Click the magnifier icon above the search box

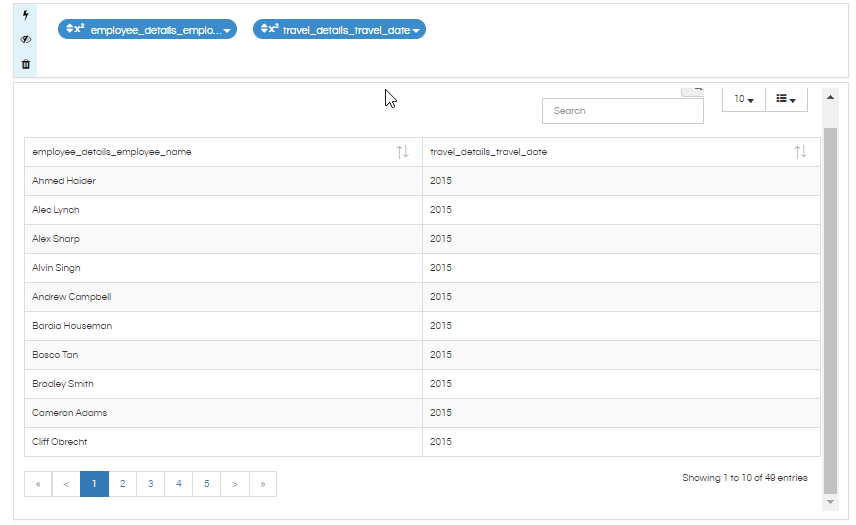click(x=693, y=92)
